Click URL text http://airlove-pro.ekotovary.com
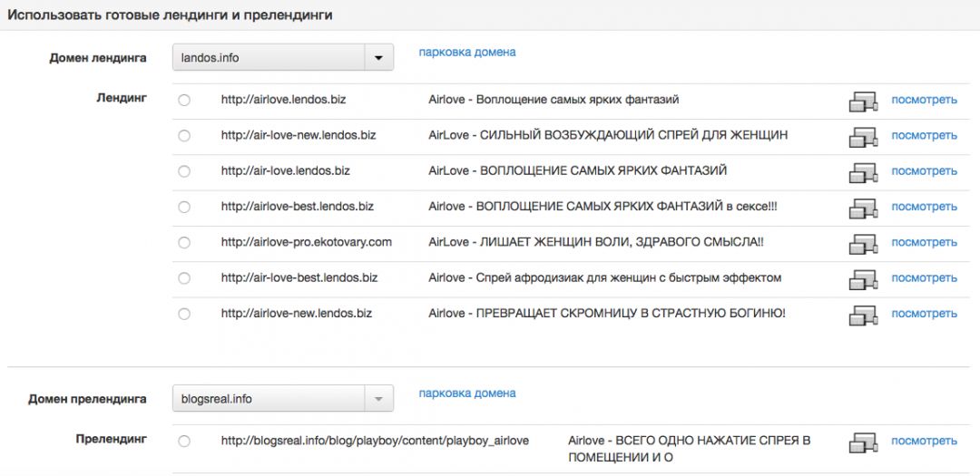 (307, 242)
